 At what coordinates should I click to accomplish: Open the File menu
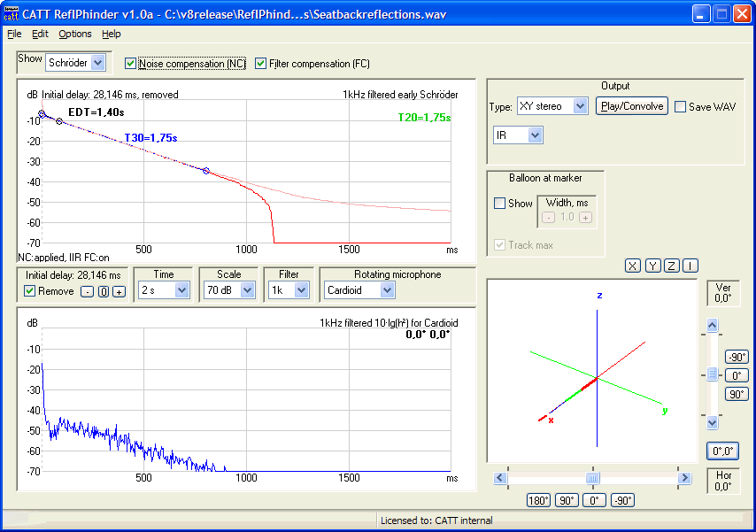(14, 34)
